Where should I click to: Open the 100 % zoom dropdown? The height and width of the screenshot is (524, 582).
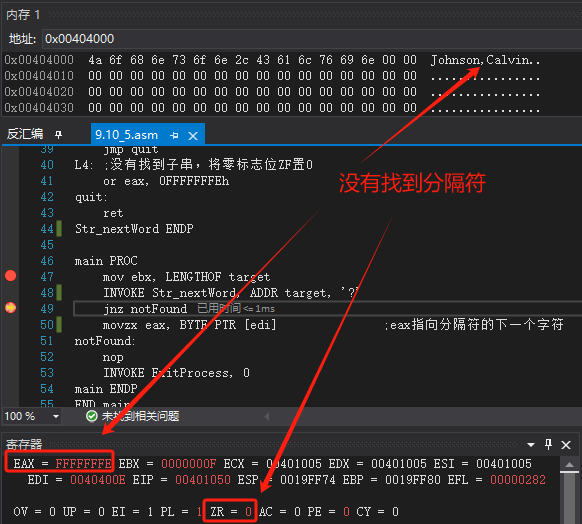[56, 416]
